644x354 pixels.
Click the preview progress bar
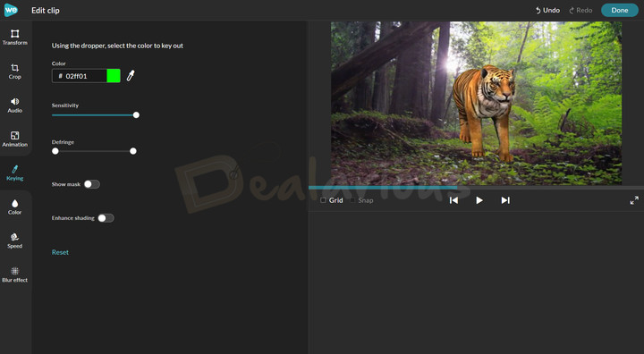point(476,188)
